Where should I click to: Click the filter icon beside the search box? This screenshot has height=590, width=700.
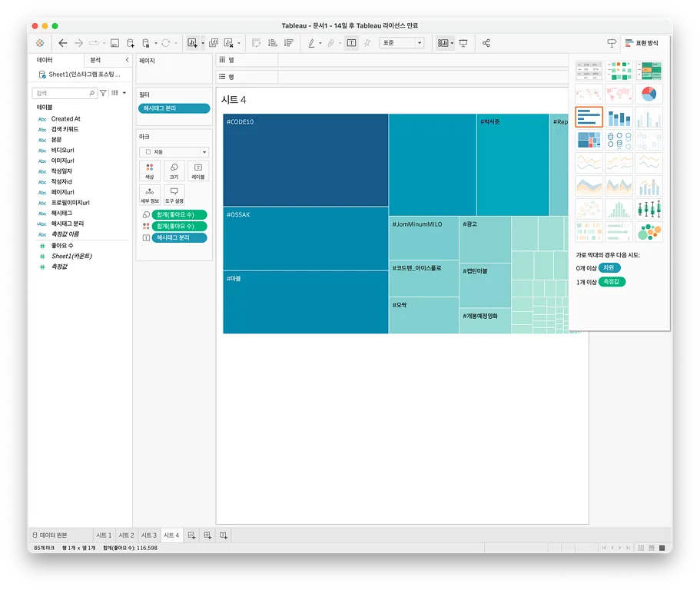[104, 93]
